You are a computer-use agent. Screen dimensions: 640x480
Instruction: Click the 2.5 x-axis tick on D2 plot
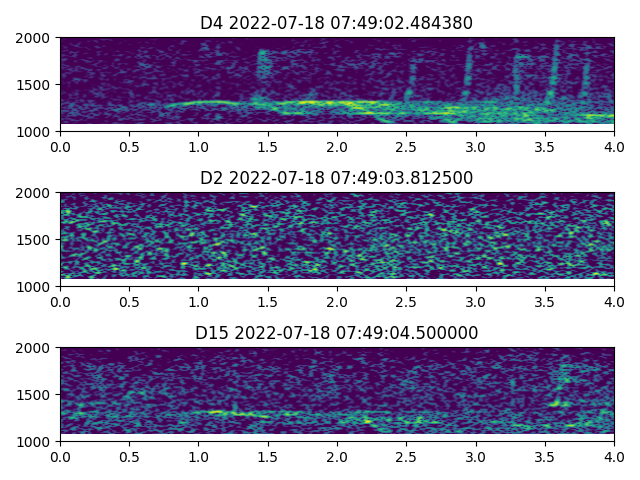point(406,302)
